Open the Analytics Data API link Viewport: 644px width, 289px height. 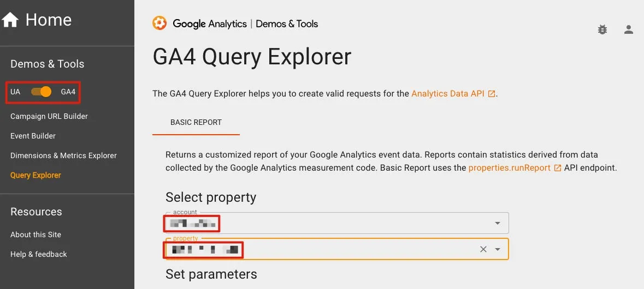pyautogui.click(x=447, y=94)
